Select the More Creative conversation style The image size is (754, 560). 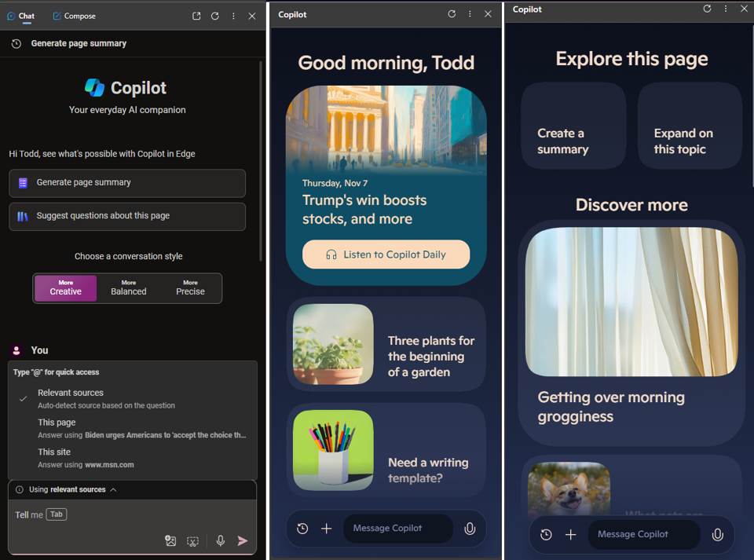pyautogui.click(x=66, y=287)
